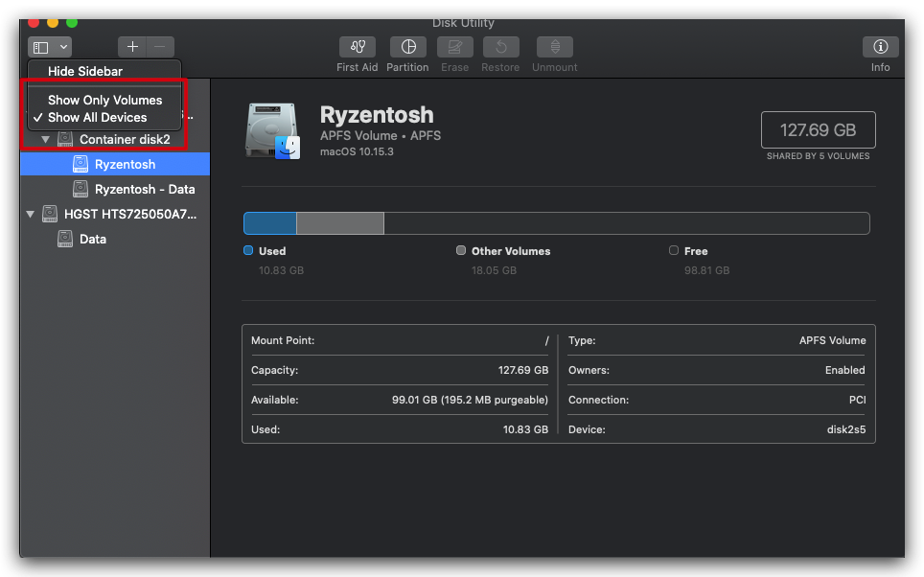Click the gray Other Volumes bar segment

pyautogui.click(x=340, y=223)
